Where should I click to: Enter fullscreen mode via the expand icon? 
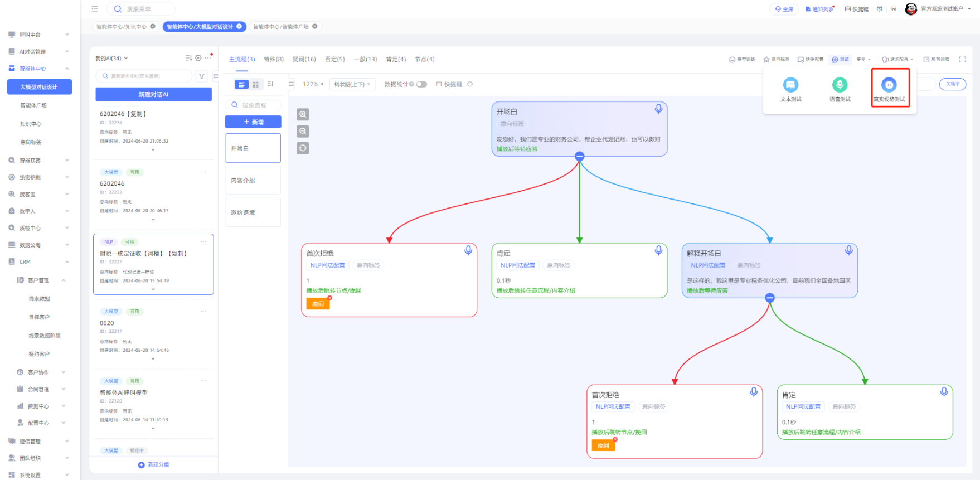pyautogui.click(x=962, y=59)
